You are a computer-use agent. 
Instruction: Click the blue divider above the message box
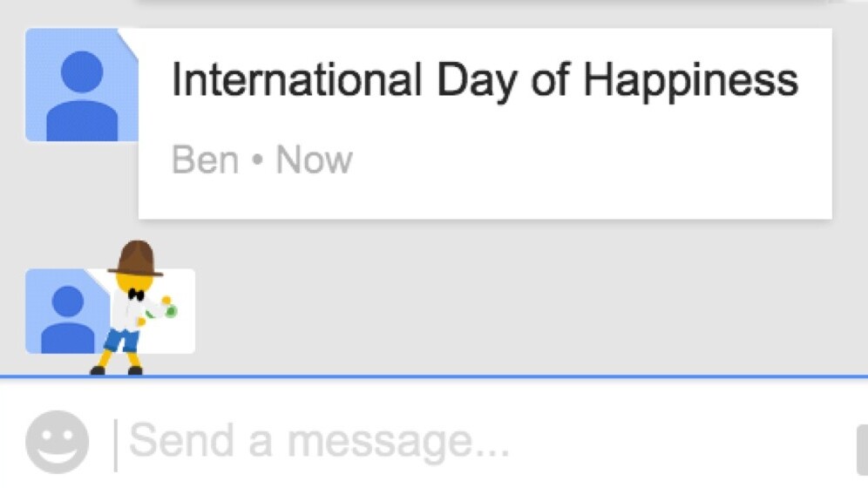pos(523,376)
